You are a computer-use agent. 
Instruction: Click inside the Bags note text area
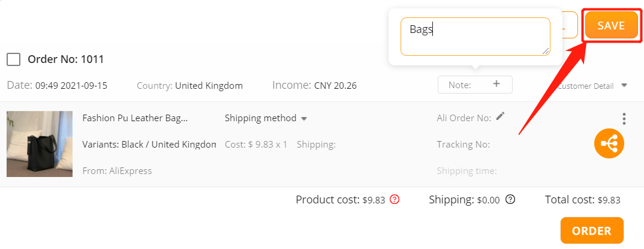click(475, 37)
